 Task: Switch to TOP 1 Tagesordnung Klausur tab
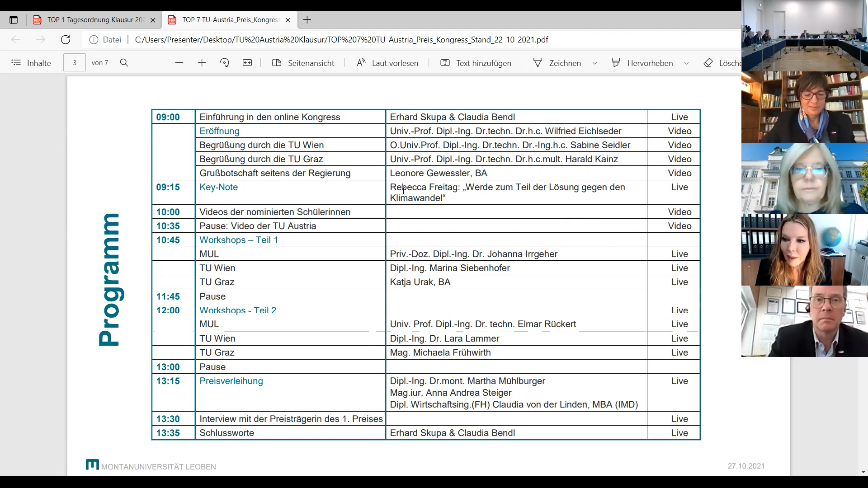[x=90, y=20]
